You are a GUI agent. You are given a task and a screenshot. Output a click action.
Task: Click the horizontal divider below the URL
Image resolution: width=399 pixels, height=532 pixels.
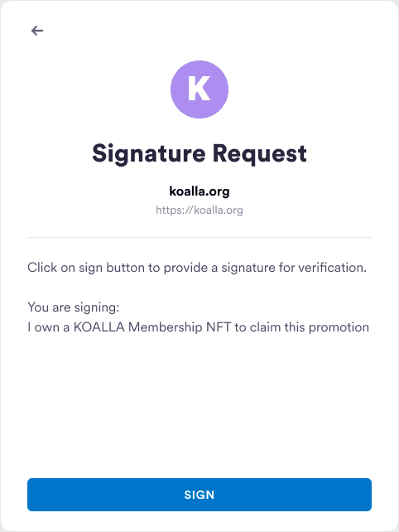199,238
